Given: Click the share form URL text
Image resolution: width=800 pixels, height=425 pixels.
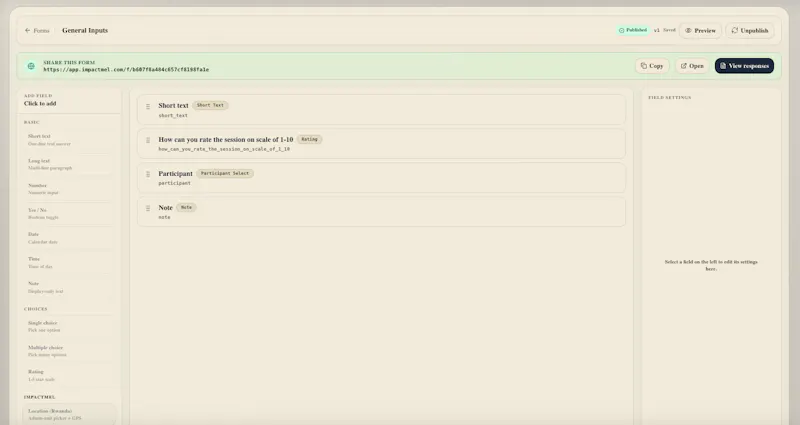Looking at the screenshot, I should [126, 69].
